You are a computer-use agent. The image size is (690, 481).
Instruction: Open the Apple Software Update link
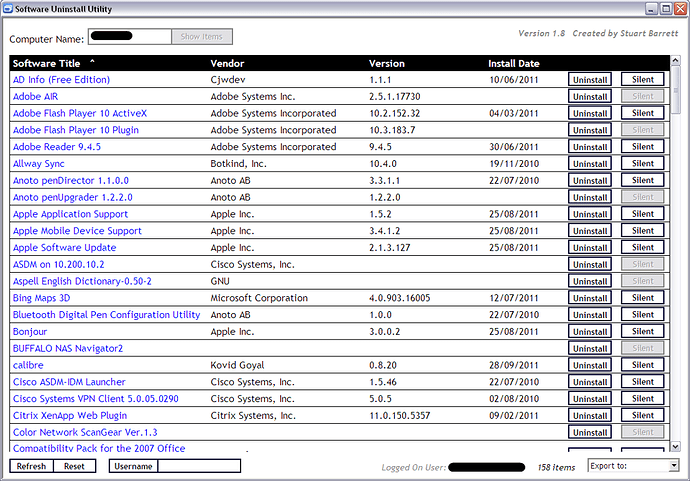pos(64,247)
